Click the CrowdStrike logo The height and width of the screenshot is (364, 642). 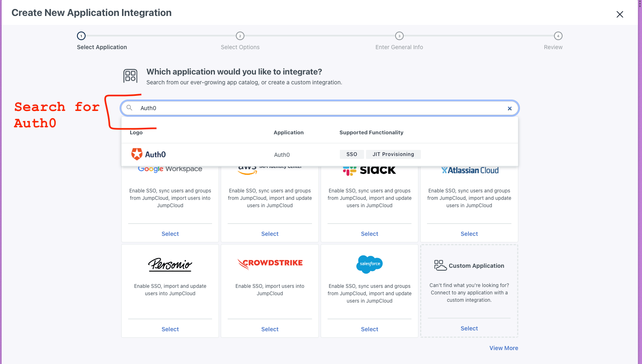click(270, 264)
